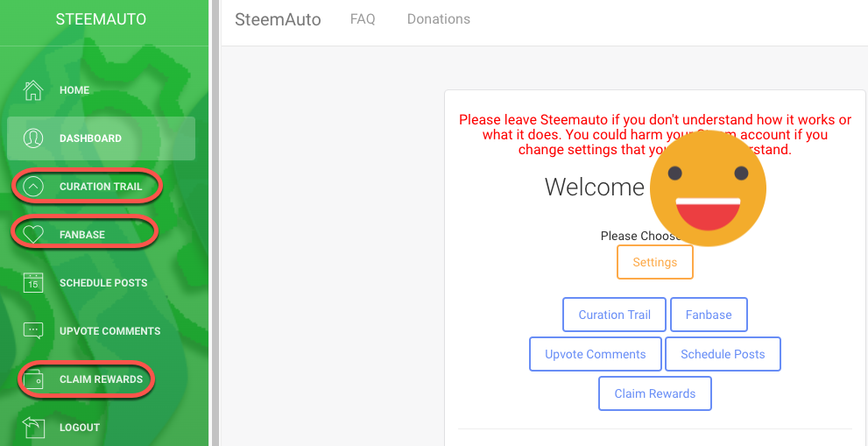Screen dimensions: 868x446
Task: Click the Logout arrow icon
Action: (x=33, y=428)
